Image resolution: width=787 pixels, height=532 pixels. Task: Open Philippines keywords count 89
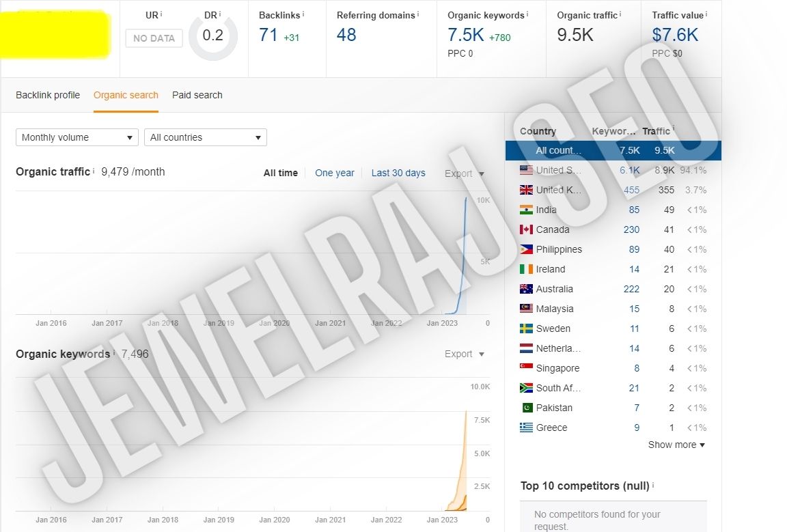[635, 249]
